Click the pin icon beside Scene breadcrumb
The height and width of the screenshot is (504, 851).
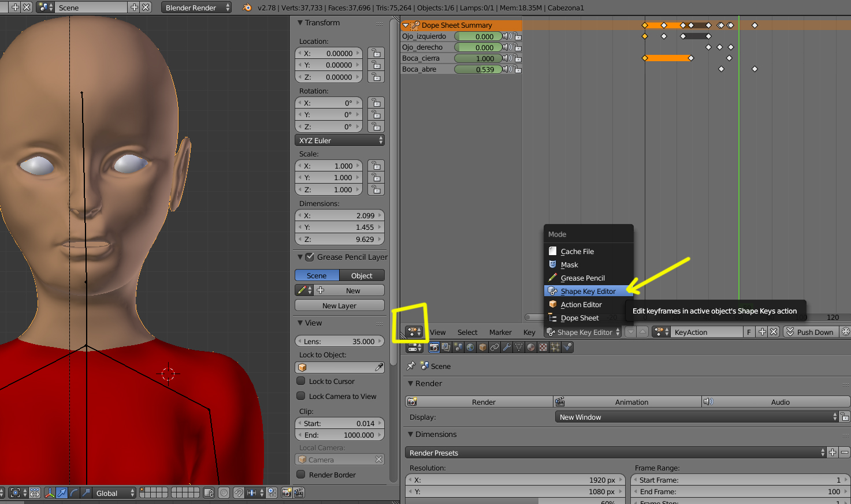pyautogui.click(x=411, y=366)
